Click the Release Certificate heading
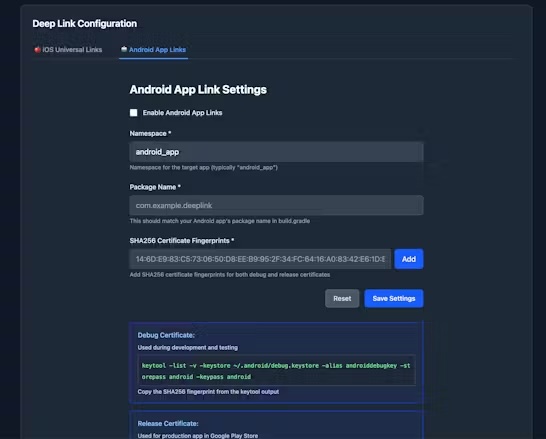 click(x=168, y=424)
